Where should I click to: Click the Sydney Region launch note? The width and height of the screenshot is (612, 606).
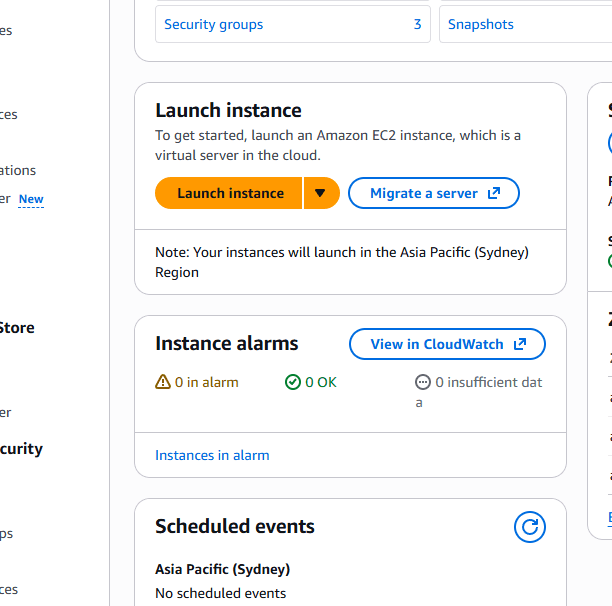[342, 262]
